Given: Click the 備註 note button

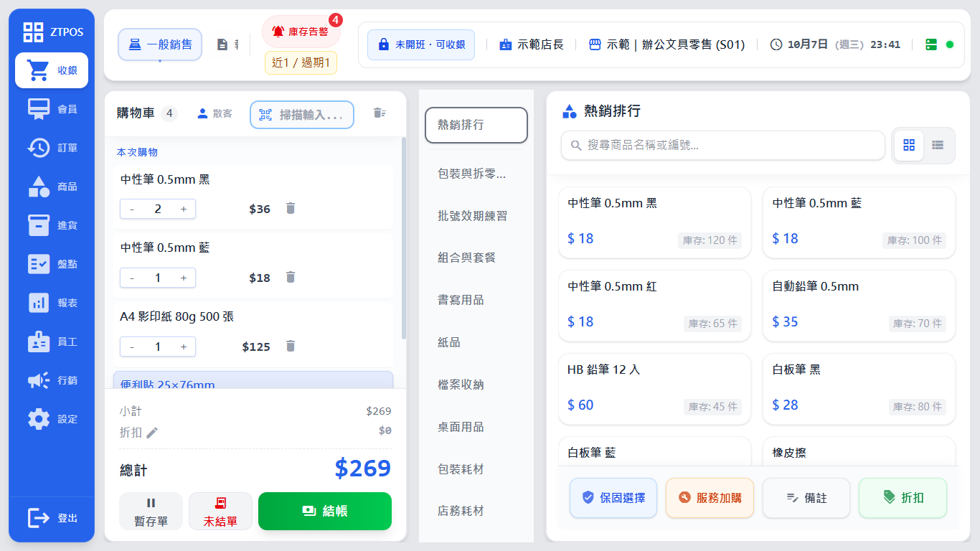Looking at the screenshot, I should pyautogui.click(x=806, y=498).
